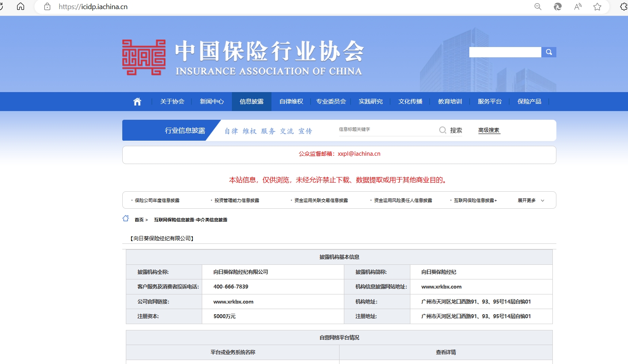This screenshot has height=364, width=628.
Task: Open 资金运用关联交易信息披露 category link
Action: tap(321, 200)
